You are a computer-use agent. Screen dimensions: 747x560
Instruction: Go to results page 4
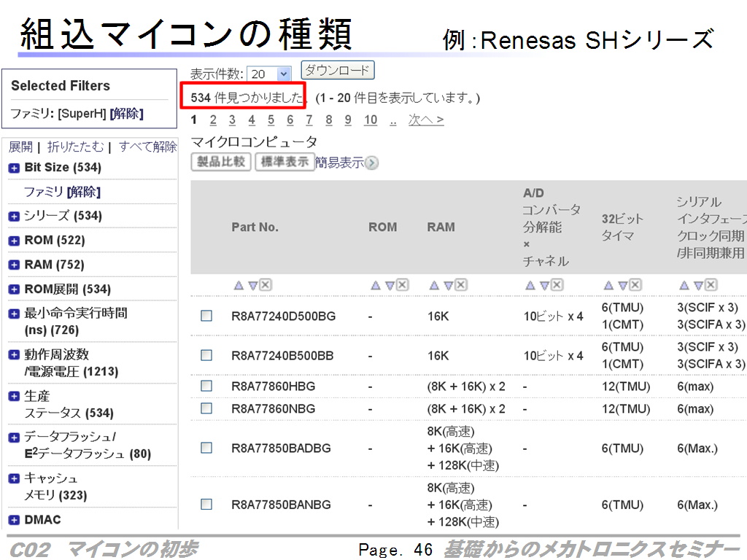[252, 120]
